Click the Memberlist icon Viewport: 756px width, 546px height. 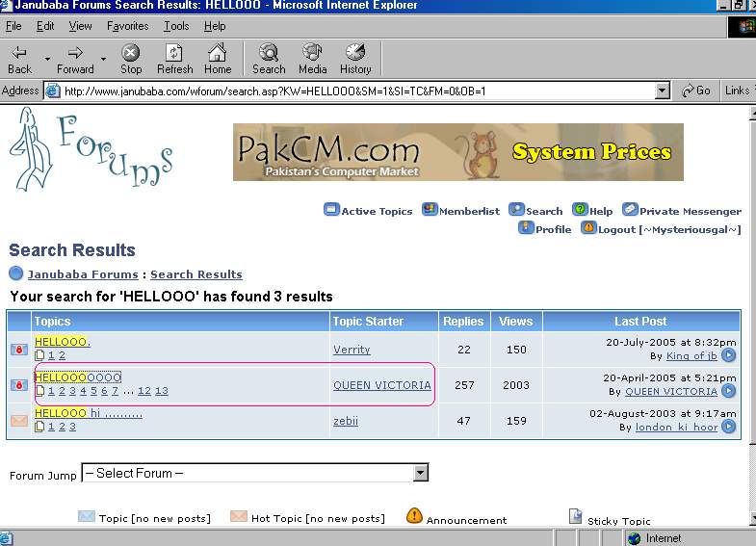[x=430, y=210]
